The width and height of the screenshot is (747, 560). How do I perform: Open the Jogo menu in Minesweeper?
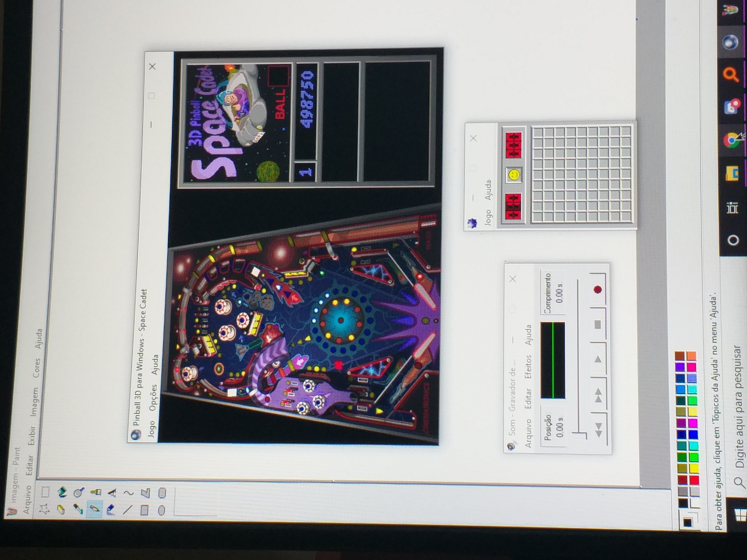tap(488, 218)
